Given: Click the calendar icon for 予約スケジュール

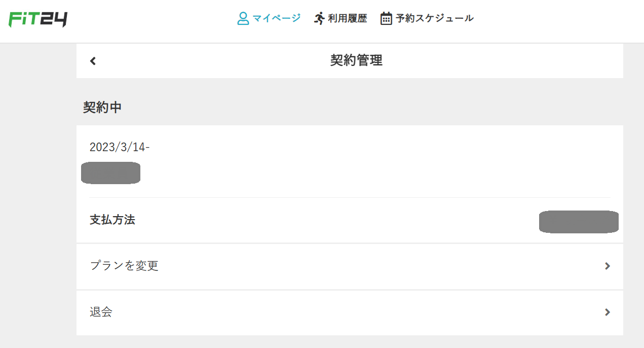Looking at the screenshot, I should pyautogui.click(x=386, y=19).
